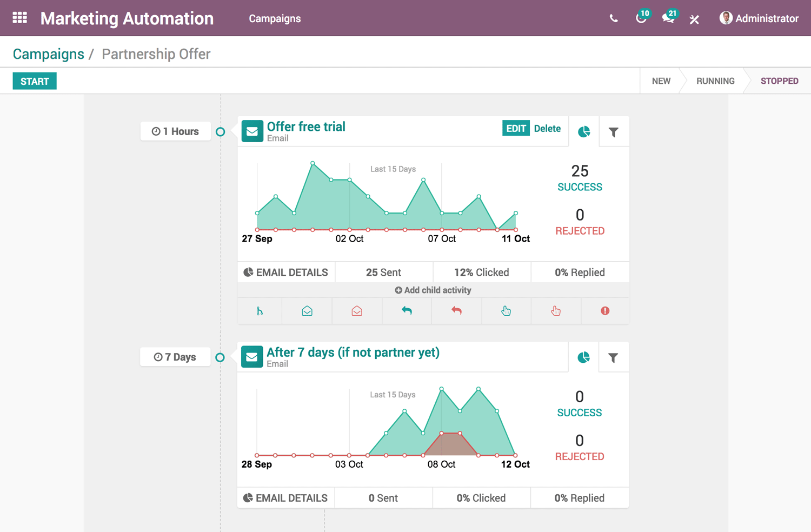Click the 1 Hours delay marker

(x=175, y=131)
